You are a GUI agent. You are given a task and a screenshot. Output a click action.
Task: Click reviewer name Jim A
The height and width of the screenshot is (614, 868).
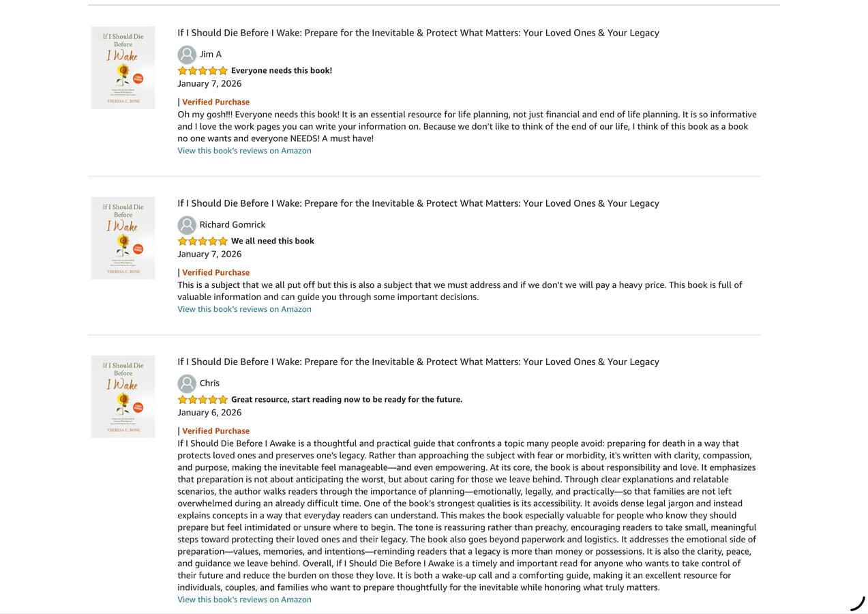point(210,55)
